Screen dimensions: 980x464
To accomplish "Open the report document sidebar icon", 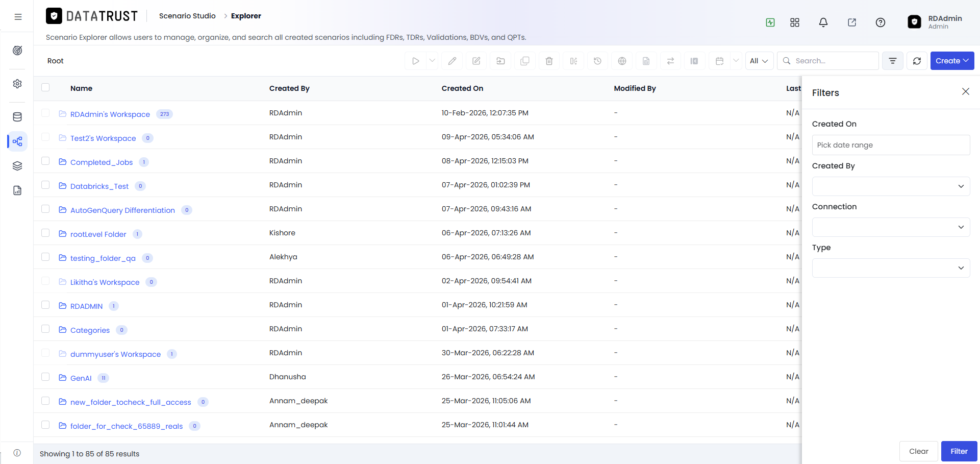I will (x=17, y=190).
